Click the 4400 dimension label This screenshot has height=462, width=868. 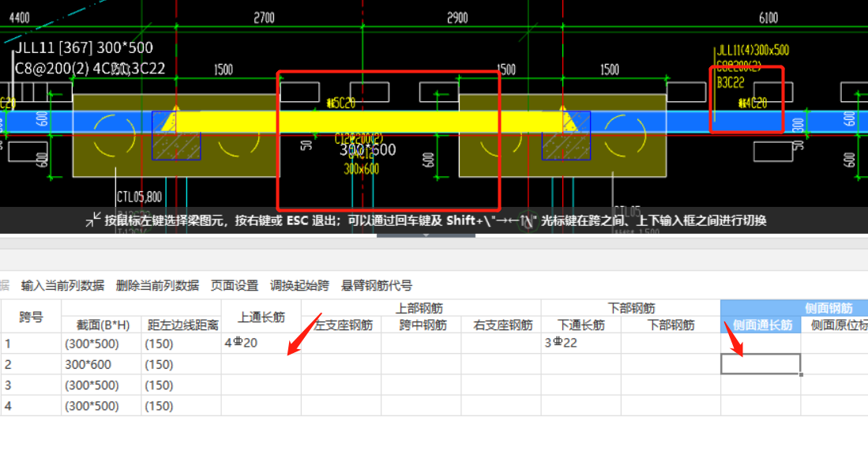point(20,18)
